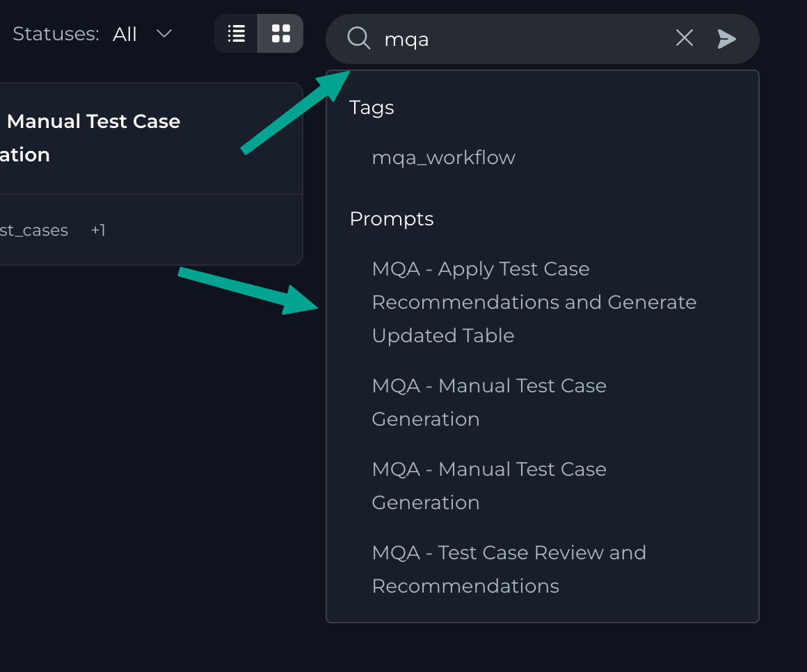The width and height of the screenshot is (807, 672).
Task: Open MQA - Test Case Review and Recommendations
Action: [509, 570]
